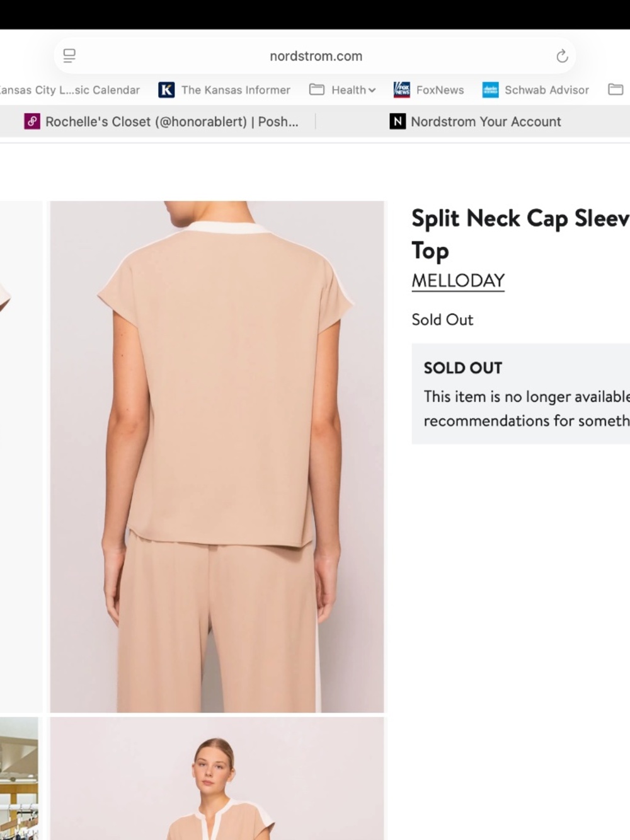Click the Nordstrom N tab favicon
630x840 pixels.
[398, 122]
